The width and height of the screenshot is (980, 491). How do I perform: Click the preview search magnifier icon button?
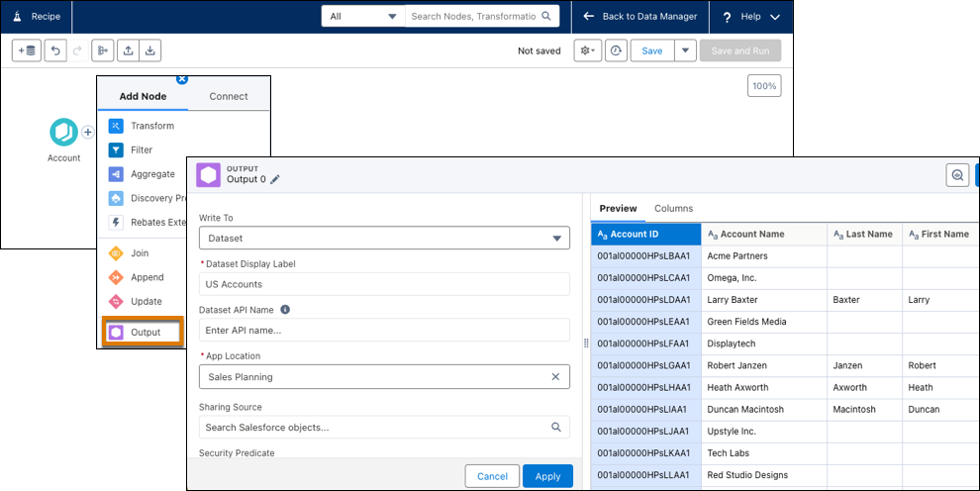[x=957, y=175]
